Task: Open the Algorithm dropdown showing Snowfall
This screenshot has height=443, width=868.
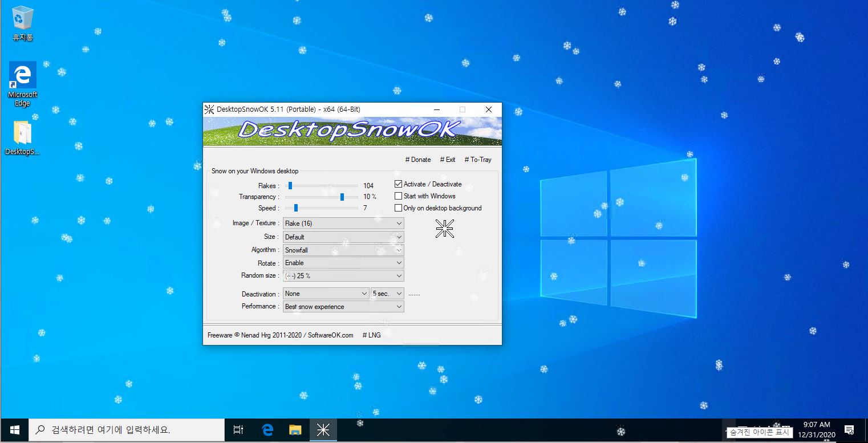Action: (x=343, y=250)
